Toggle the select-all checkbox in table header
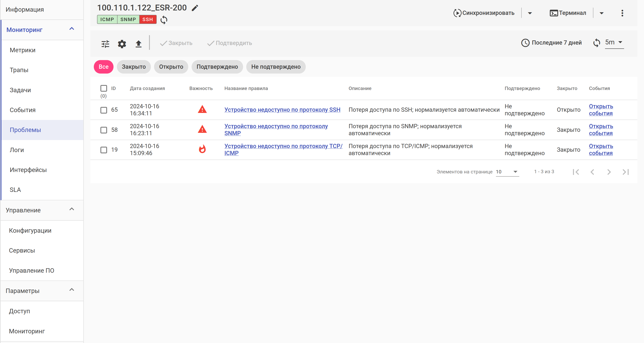 (x=103, y=88)
